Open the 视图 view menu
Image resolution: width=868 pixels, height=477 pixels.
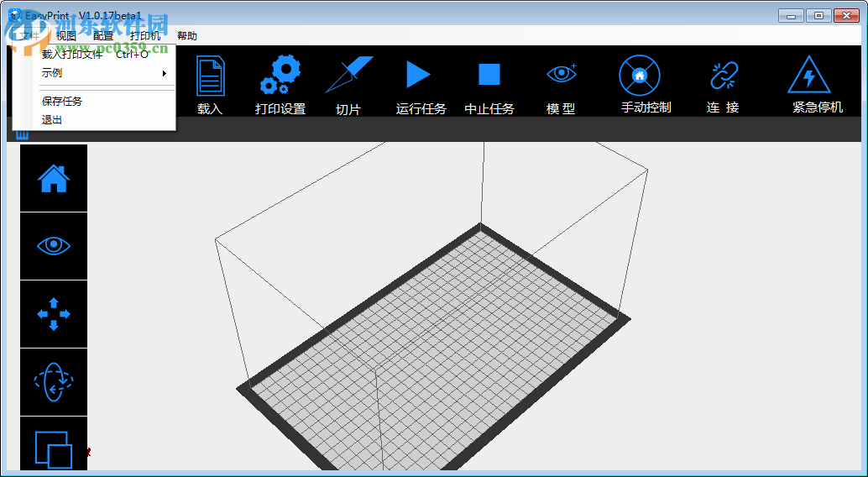click(66, 36)
